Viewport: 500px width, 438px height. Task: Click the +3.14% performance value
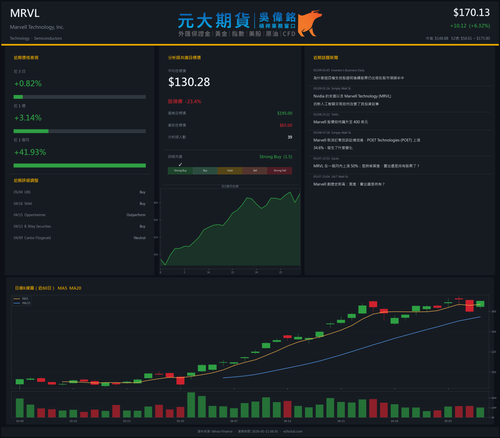click(x=28, y=118)
